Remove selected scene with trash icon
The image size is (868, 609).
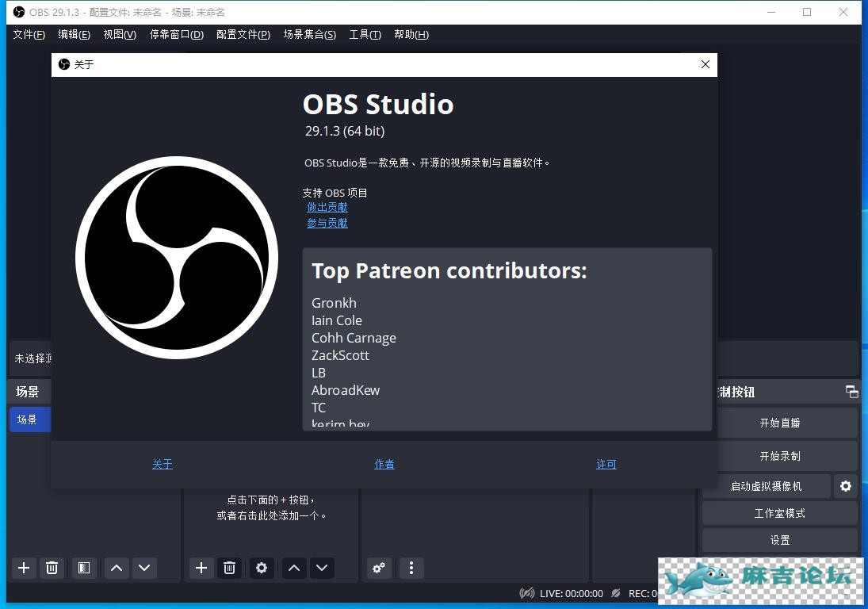click(x=52, y=568)
